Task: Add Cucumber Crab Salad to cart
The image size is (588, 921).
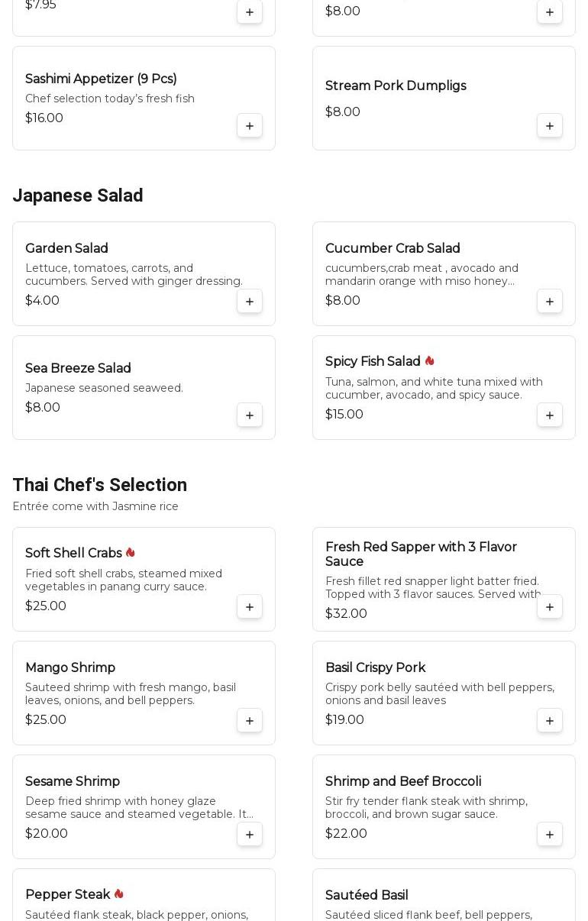Action: coord(550,301)
